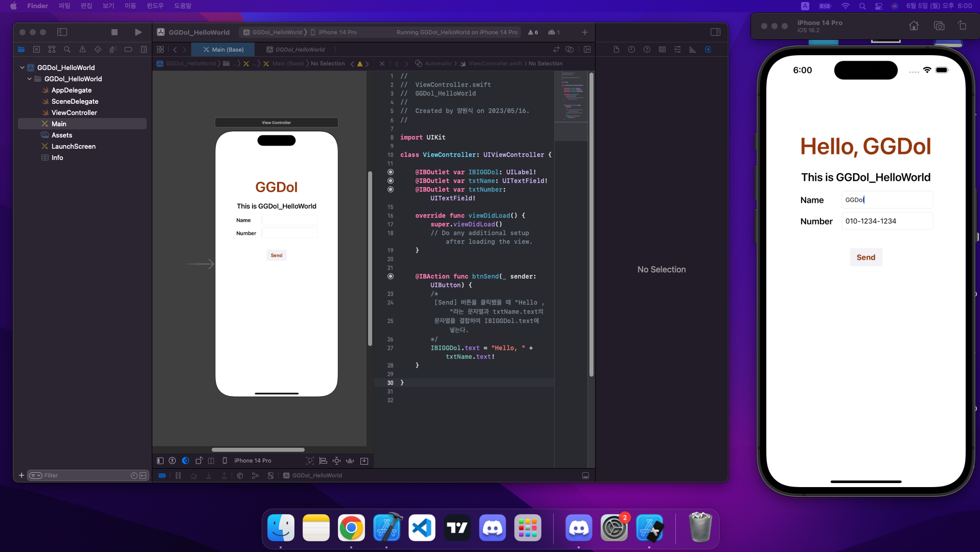Open ViewController in the project navigator
Screen dimensions: 980x552
pos(74,112)
